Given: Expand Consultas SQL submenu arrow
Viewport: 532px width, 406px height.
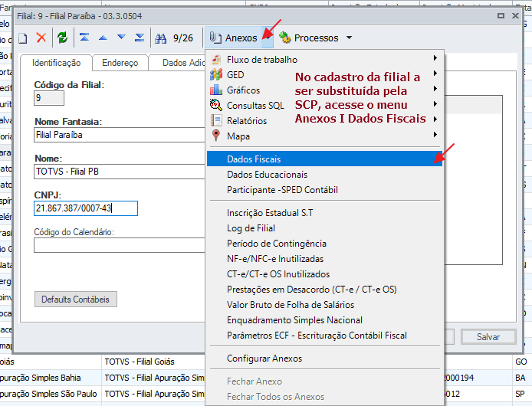Looking at the screenshot, I should point(435,103).
